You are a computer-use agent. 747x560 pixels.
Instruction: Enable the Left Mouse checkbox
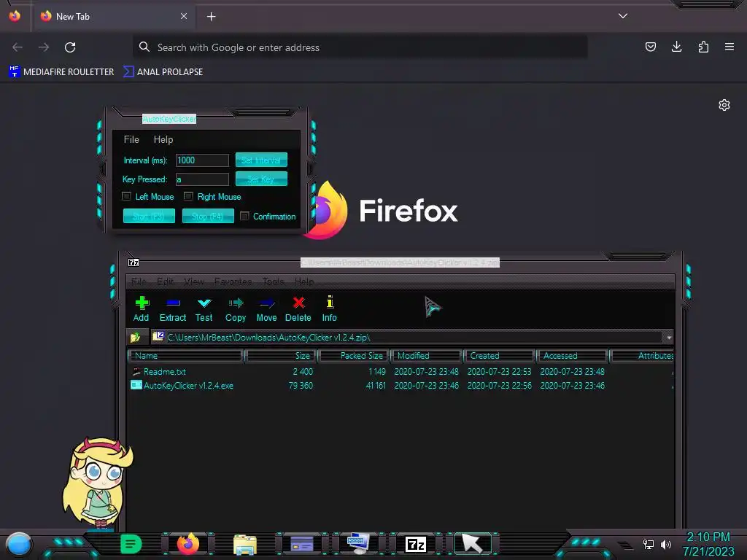[x=127, y=196]
